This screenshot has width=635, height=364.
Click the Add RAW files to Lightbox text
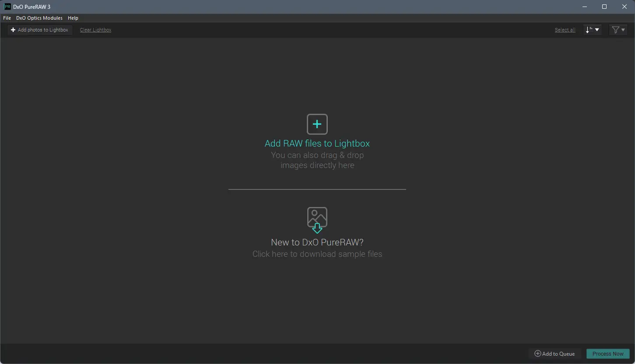pyautogui.click(x=317, y=143)
